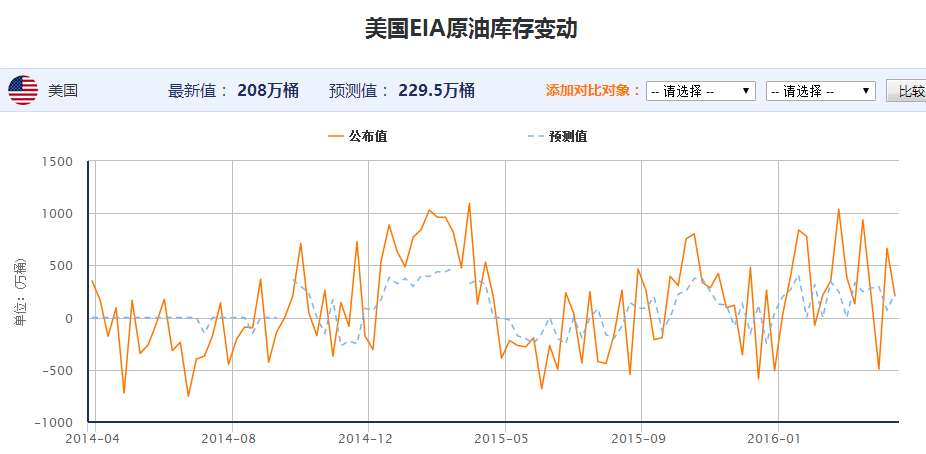This screenshot has height=454, width=926.
Task: Click the 1500 y-axis tick label
Action: pyautogui.click(x=58, y=162)
